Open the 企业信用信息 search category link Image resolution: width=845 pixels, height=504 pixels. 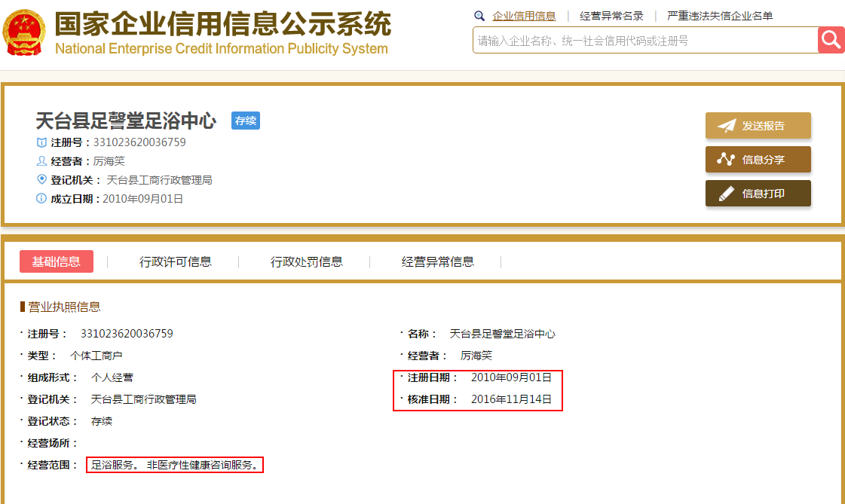pyautogui.click(x=524, y=16)
